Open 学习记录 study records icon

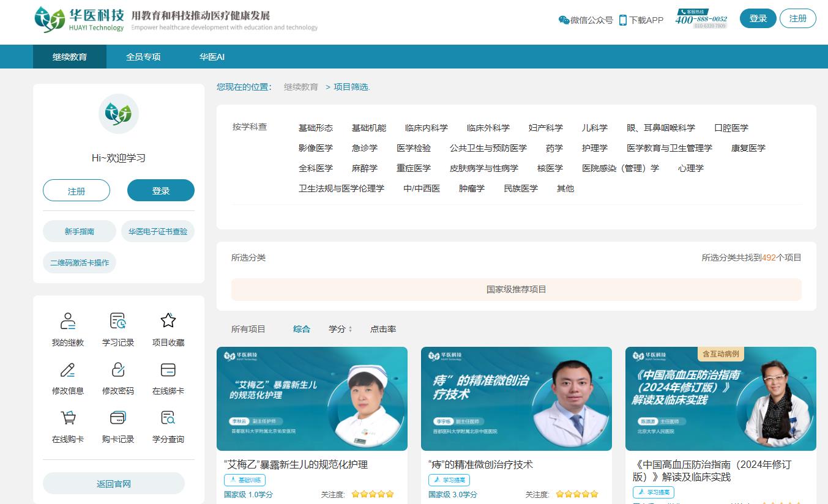118,321
